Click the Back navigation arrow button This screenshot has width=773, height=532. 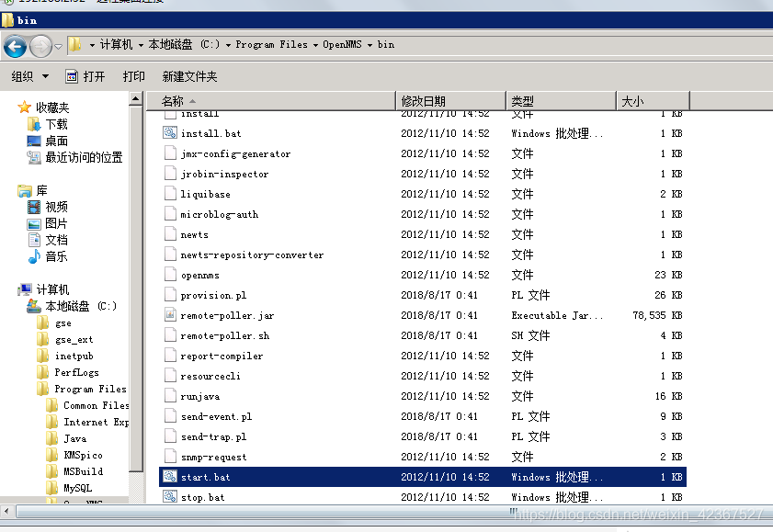16,47
